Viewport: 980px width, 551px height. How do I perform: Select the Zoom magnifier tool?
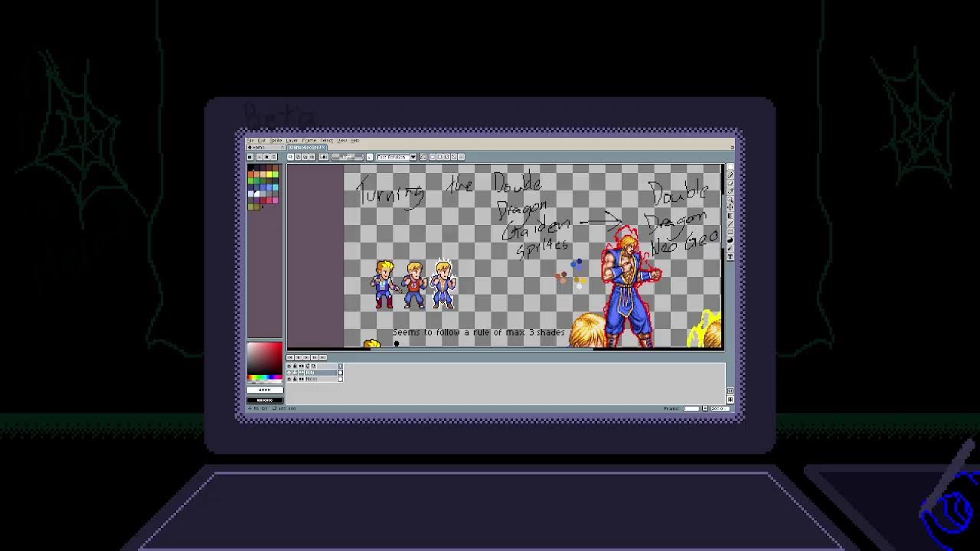coord(730,199)
